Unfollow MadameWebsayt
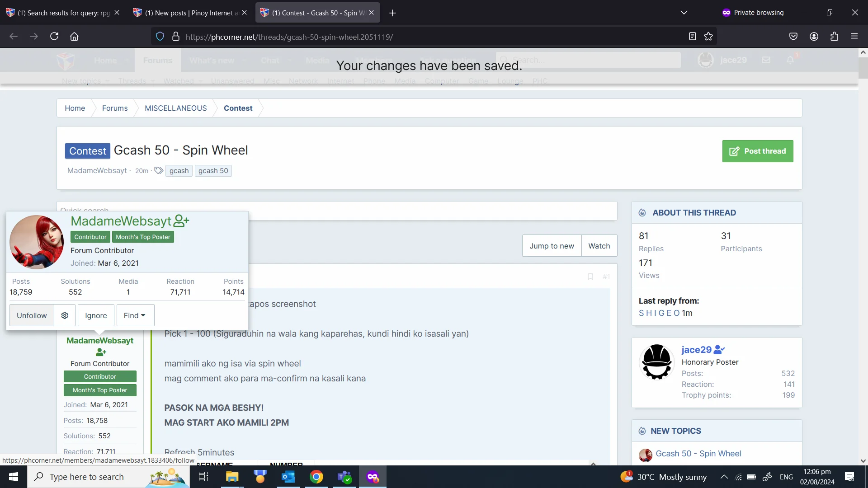 click(x=32, y=315)
